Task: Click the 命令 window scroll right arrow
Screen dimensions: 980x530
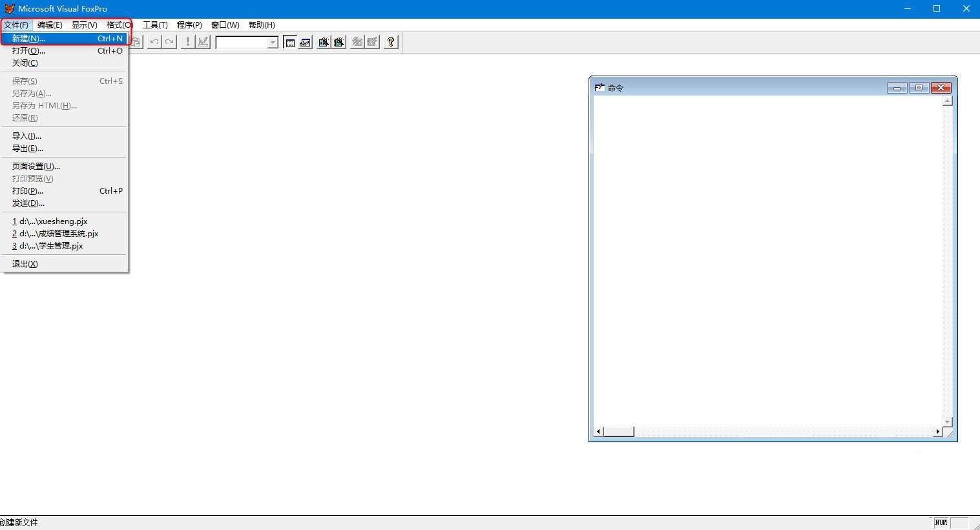Action: coord(937,432)
